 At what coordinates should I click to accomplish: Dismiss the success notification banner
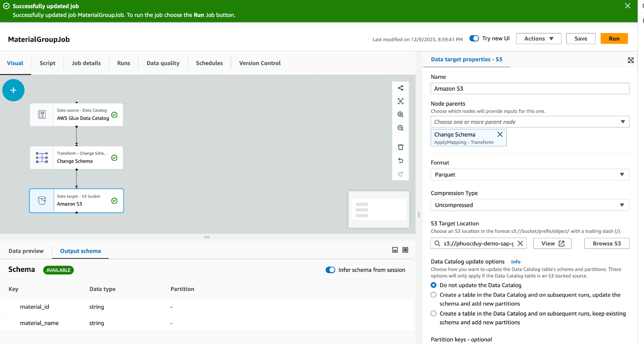click(x=627, y=6)
